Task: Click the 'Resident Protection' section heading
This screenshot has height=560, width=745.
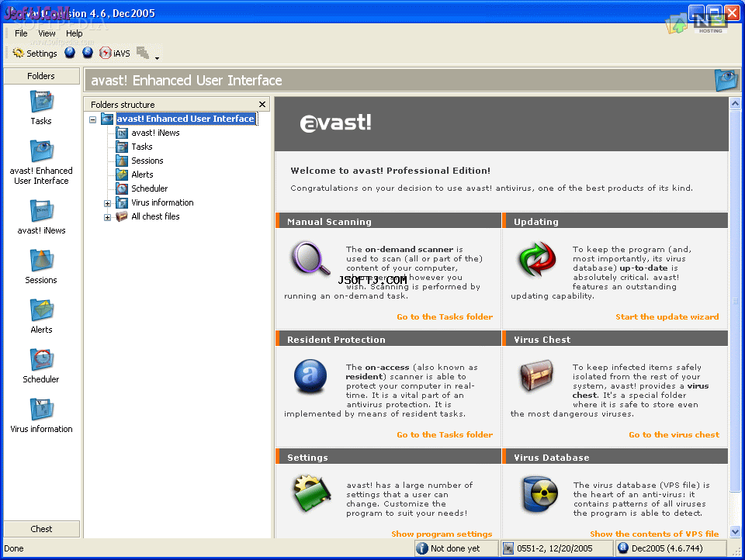Action: [x=336, y=340]
